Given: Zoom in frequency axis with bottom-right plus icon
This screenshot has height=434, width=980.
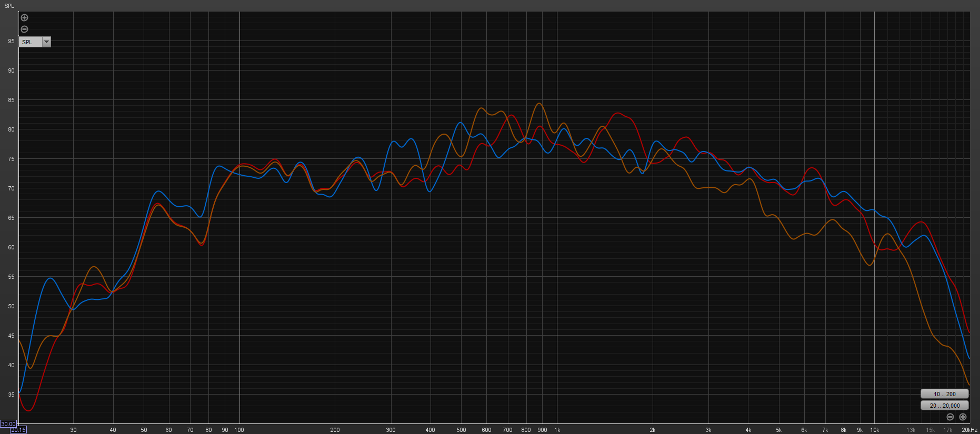Looking at the screenshot, I should (963, 417).
